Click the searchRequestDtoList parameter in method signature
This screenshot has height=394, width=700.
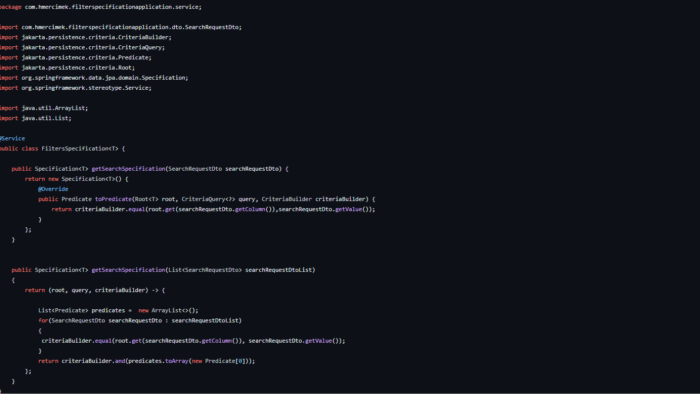pyautogui.click(x=278, y=270)
